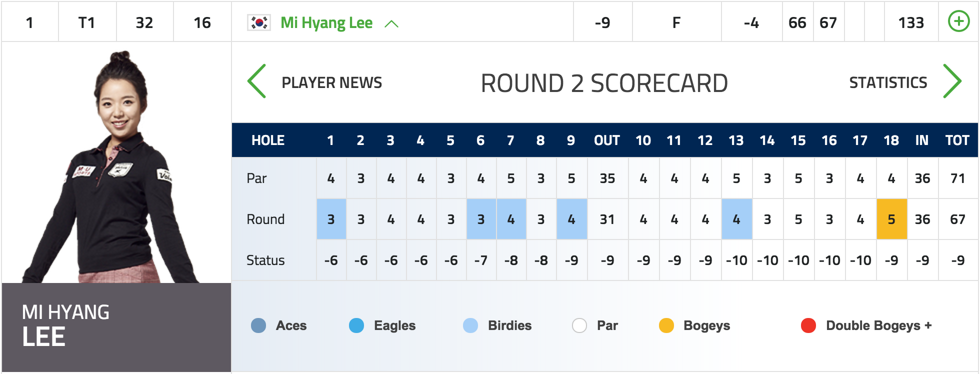Click the round two score 67
The height and width of the screenshot is (374, 980).
tap(828, 22)
